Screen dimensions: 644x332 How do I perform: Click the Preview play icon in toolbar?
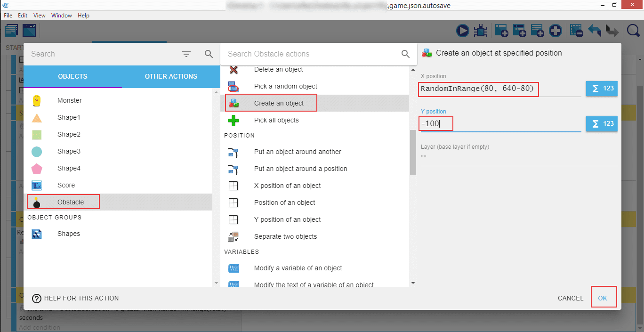463,31
